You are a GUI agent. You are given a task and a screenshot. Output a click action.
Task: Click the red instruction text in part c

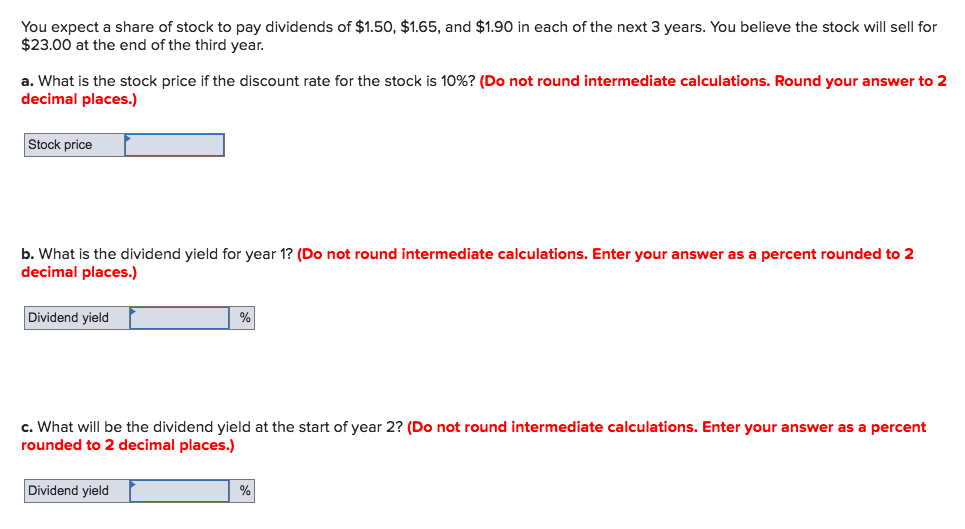[x=473, y=436]
